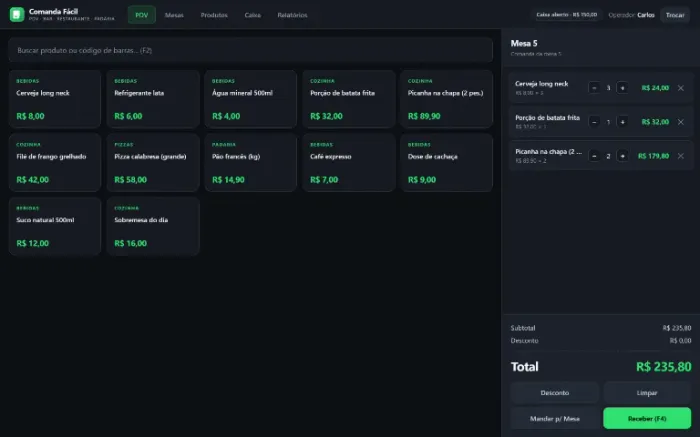Open the Produtos tab
This screenshot has height=437, width=700.
214,15
